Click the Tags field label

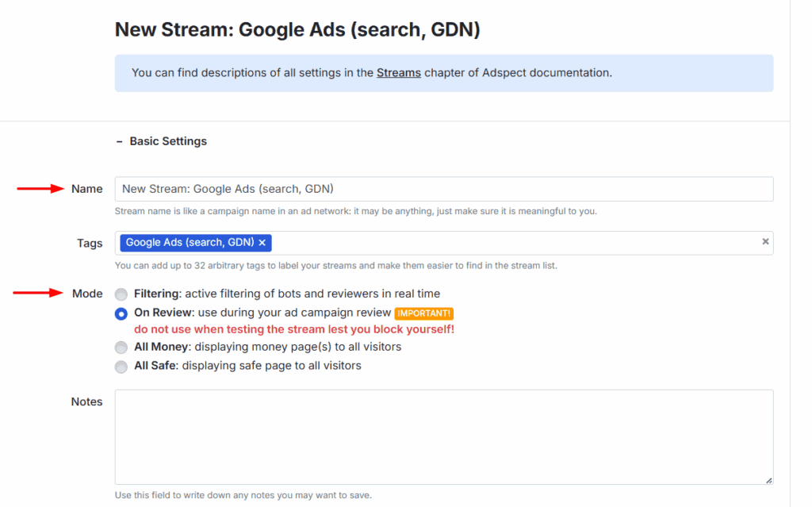[90, 243]
